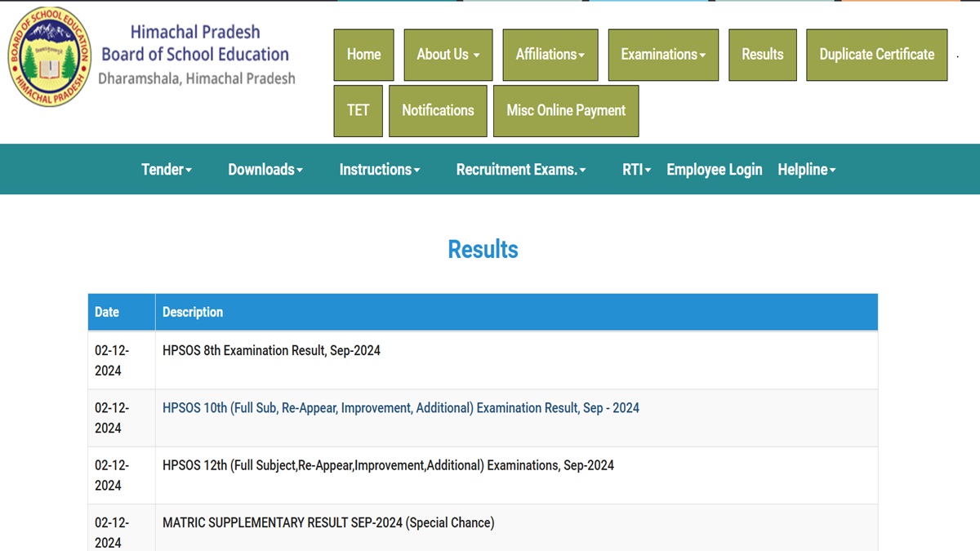
Task: Open the TET menu button
Action: click(x=358, y=110)
